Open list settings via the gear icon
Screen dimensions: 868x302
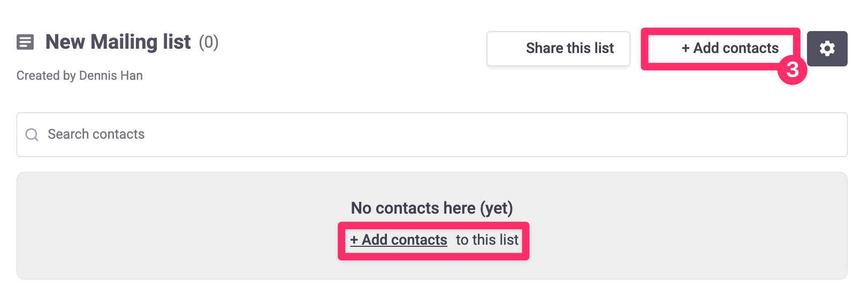[827, 49]
